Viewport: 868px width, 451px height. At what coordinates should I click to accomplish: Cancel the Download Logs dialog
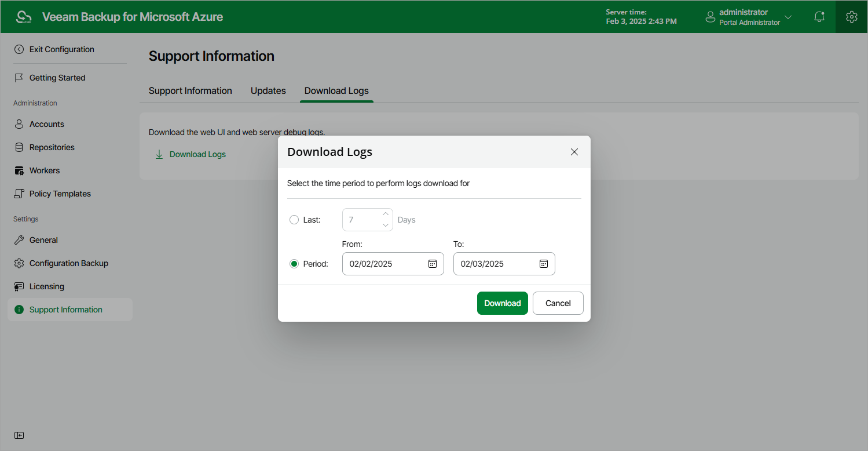(x=558, y=303)
